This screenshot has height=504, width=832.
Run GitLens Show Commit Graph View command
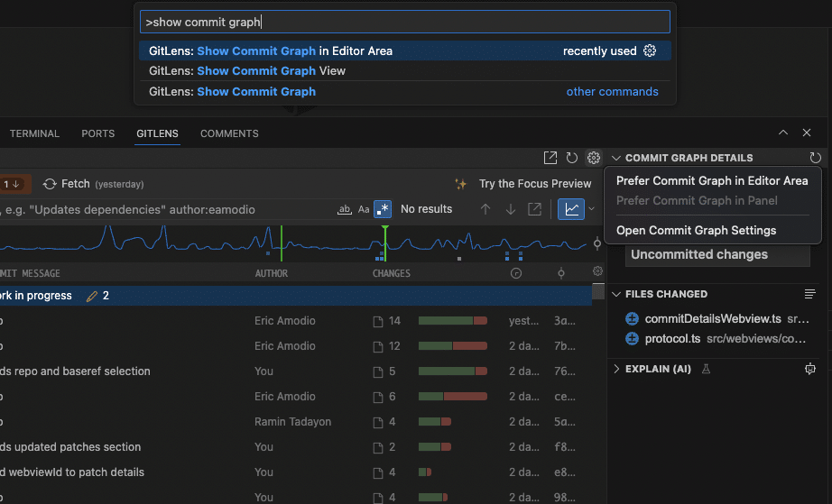[405, 71]
